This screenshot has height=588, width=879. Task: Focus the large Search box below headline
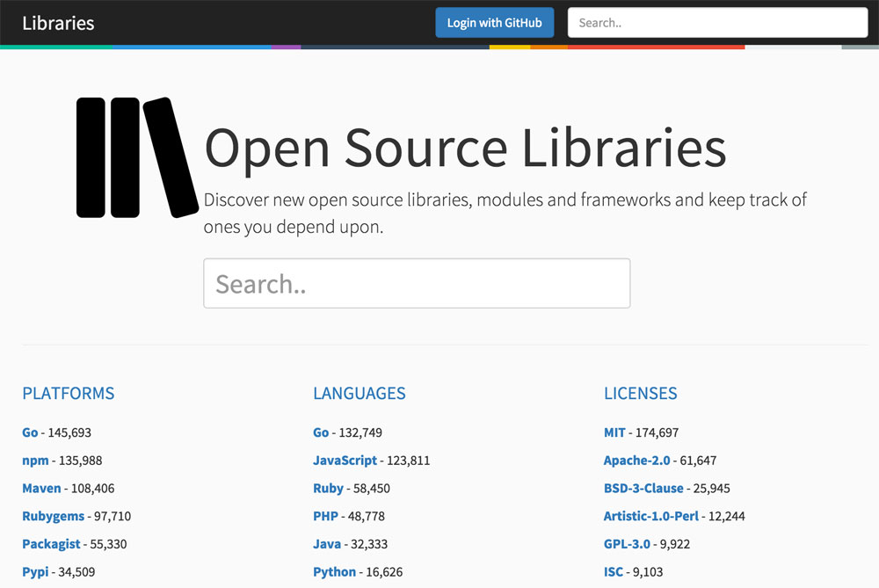click(417, 283)
